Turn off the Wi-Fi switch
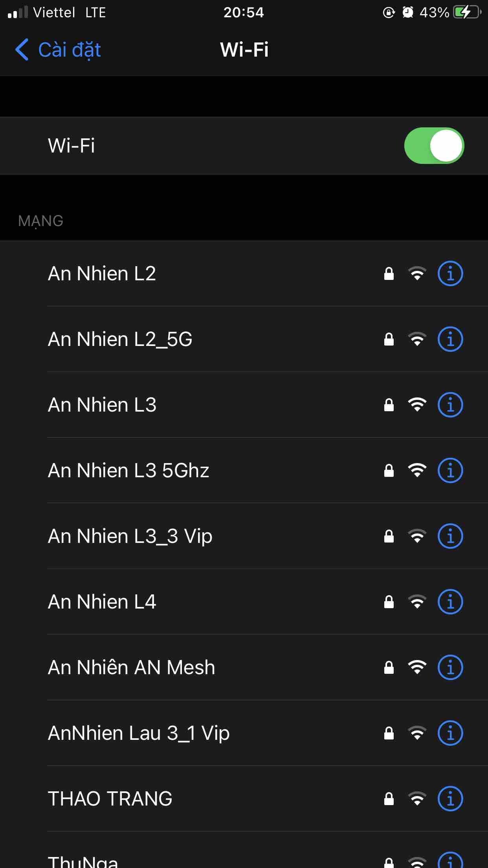 click(434, 145)
